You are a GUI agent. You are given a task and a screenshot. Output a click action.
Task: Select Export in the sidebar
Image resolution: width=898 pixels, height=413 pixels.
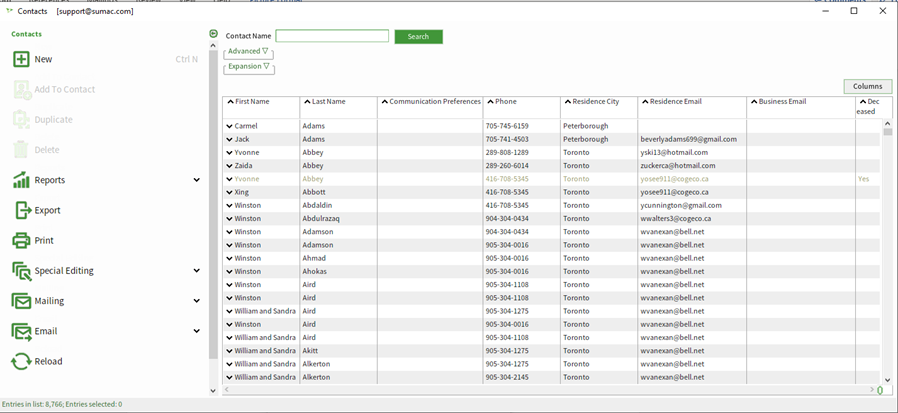click(48, 210)
